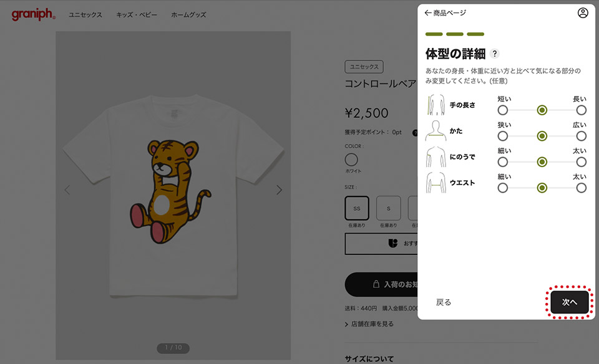Select 短い for 手の長さ
The height and width of the screenshot is (364, 599).
click(x=503, y=110)
